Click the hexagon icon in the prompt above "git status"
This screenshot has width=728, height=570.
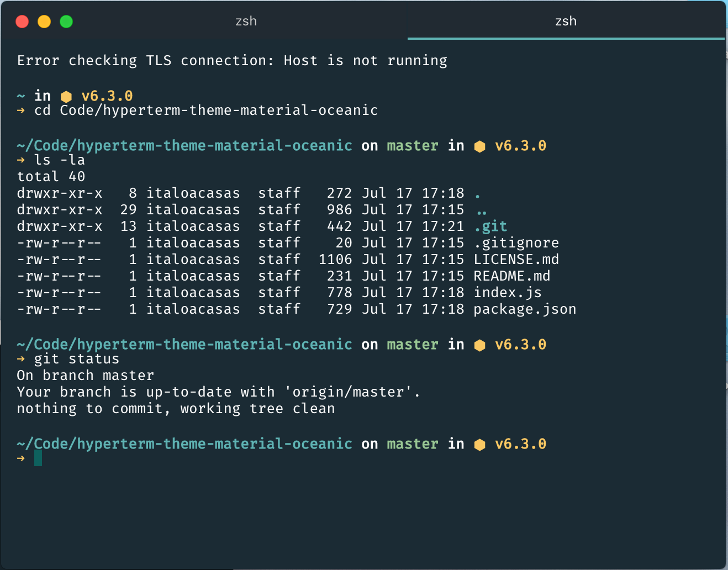(x=479, y=345)
